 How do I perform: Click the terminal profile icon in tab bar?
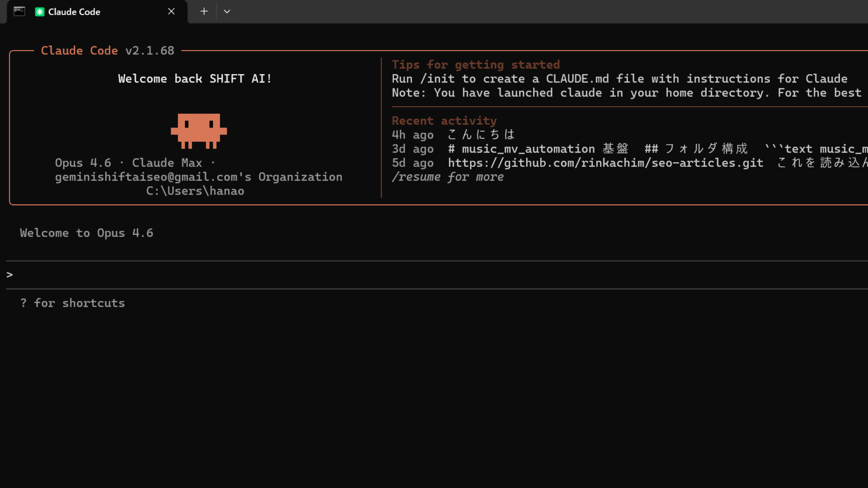19,12
